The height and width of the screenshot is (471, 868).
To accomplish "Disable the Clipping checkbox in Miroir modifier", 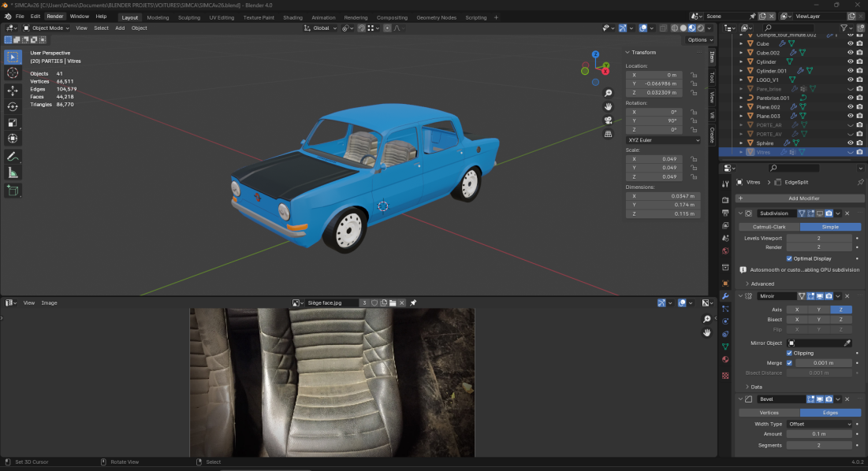I will (x=789, y=353).
